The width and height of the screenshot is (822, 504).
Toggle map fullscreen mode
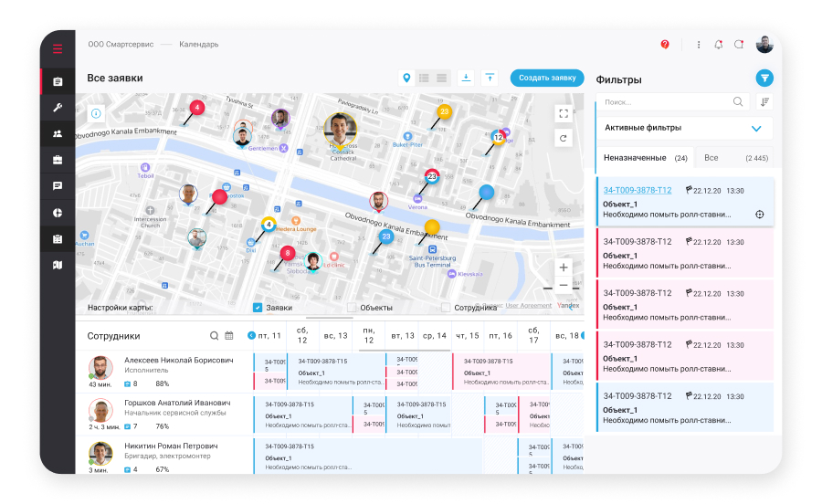(x=564, y=114)
